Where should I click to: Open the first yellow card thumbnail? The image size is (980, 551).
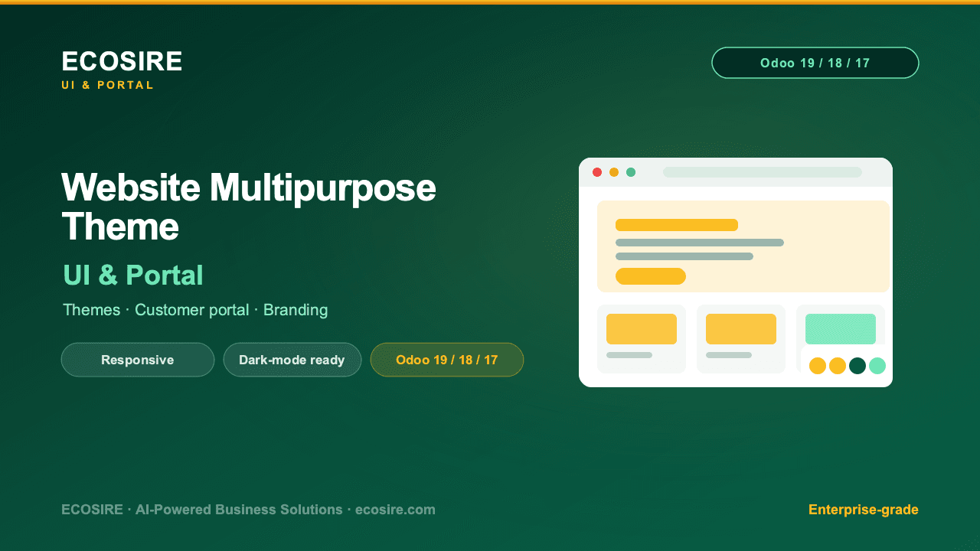click(642, 329)
